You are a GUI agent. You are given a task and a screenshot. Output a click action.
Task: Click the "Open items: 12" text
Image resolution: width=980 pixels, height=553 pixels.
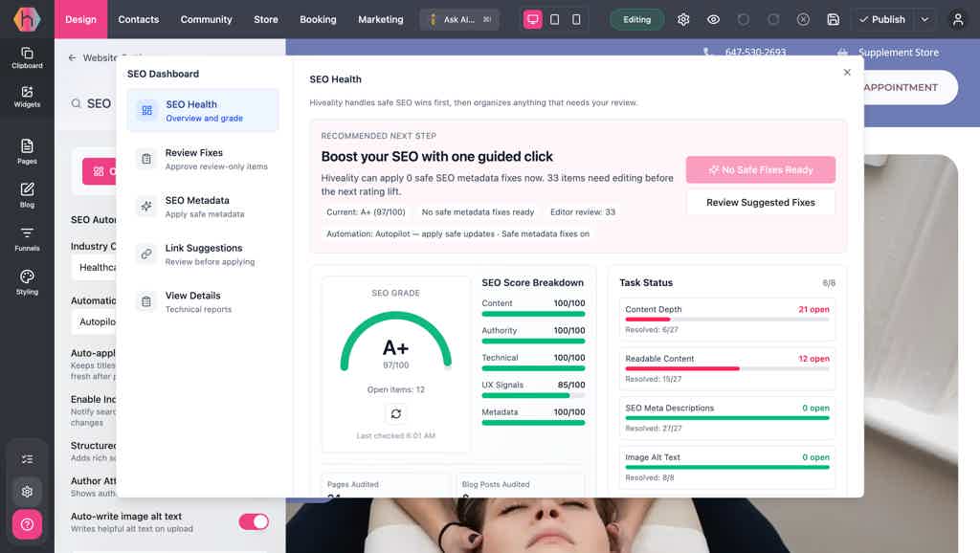pyautogui.click(x=395, y=389)
